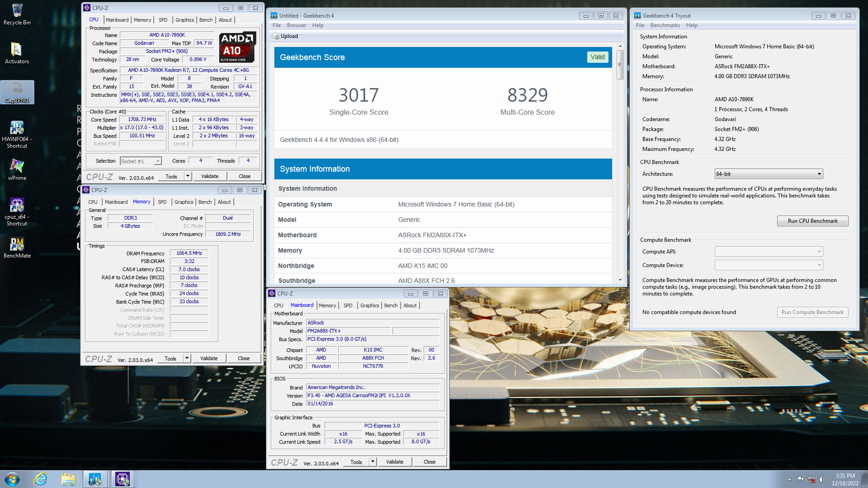Open the HWiNFO64 shortcut icon
868x488 pixels.
(17, 134)
